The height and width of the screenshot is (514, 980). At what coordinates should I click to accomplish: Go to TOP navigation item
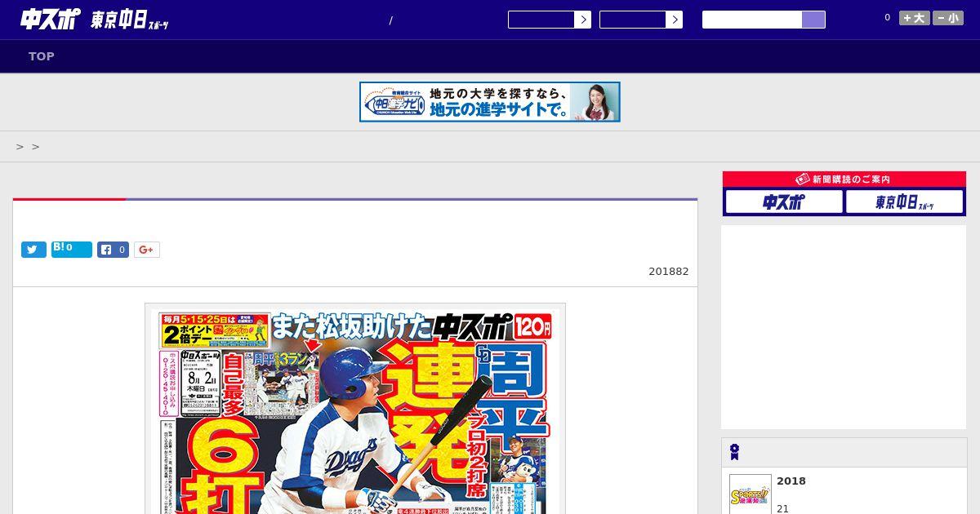click(x=42, y=56)
